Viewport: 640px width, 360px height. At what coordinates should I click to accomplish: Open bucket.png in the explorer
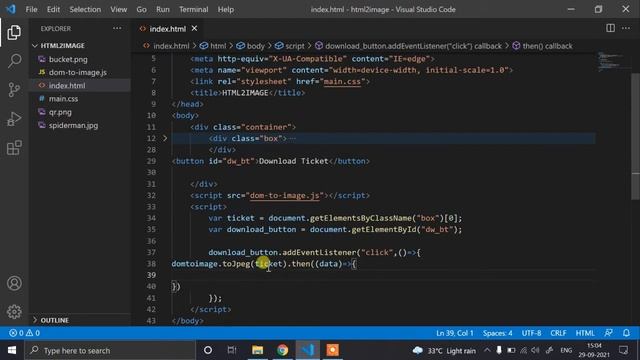(68, 59)
